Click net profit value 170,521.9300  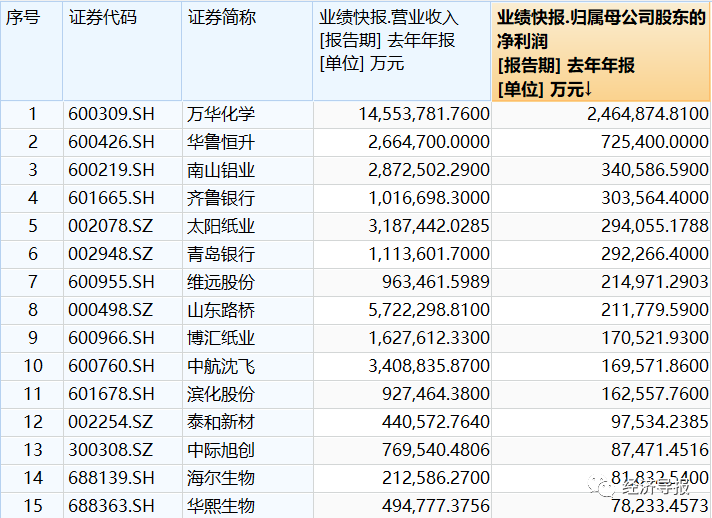[655, 338]
